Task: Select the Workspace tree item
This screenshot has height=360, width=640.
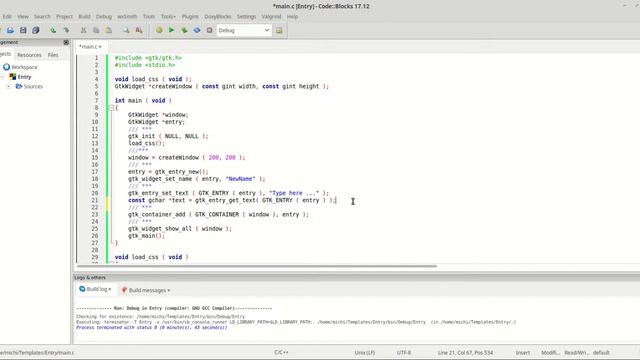Action: click(24, 67)
